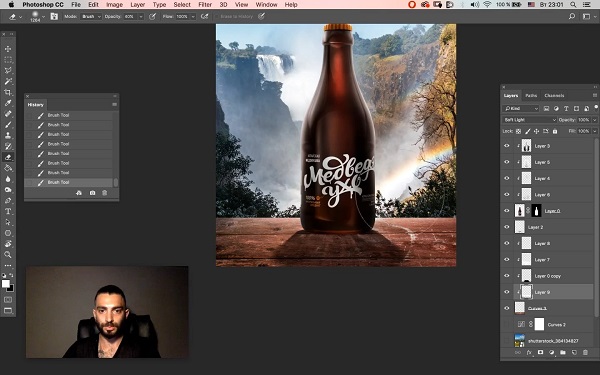Toggle Quick Mask mode icon
The width and height of the screenshot is (600, 375).
8,300
